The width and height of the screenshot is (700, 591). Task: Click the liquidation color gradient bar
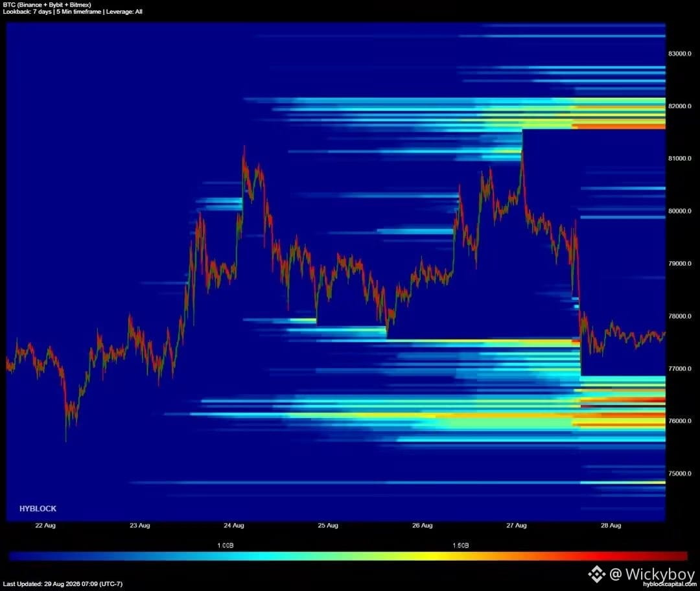[348, 556]
